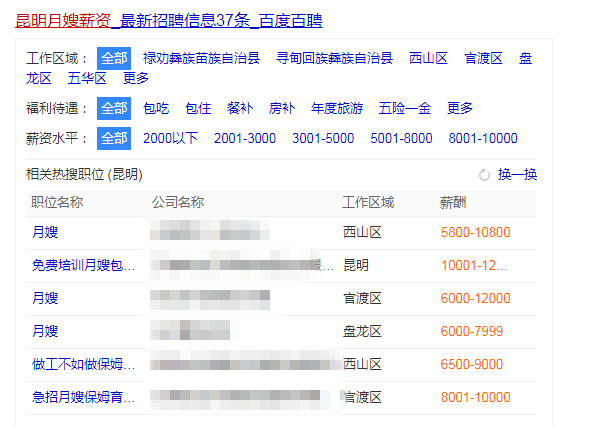Filter benefits by 包住
The width and height of the screenshot is (591, 426).
click(x=198, y=109)
